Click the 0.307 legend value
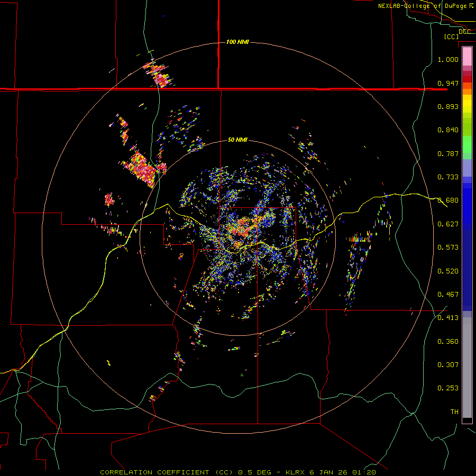The height and width of the screenshot is (476, 476). pyautogui.click(x=448, y=365)
